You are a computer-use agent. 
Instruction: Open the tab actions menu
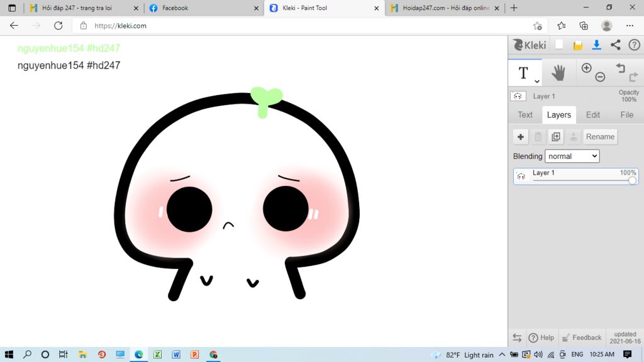pos(12,8)
